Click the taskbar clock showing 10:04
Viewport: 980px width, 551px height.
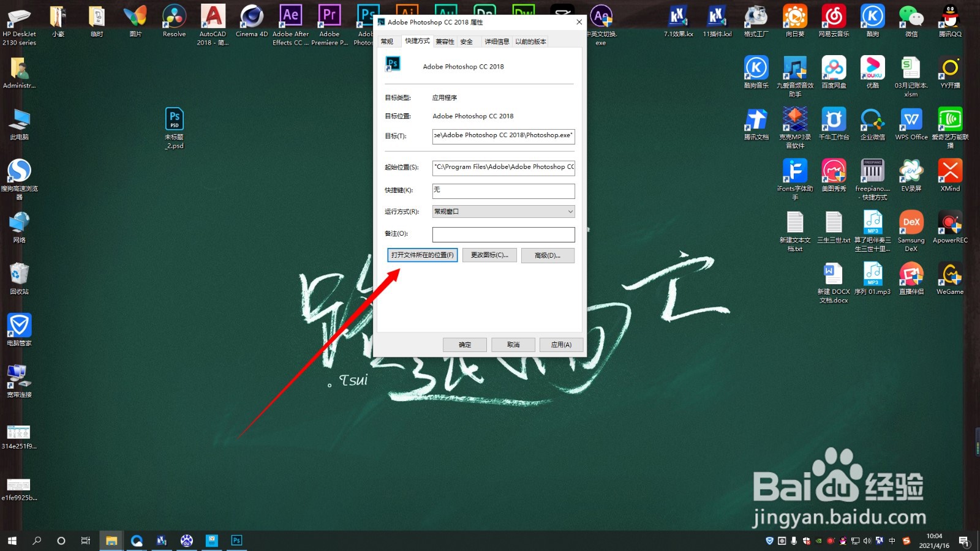coord(934,541)
